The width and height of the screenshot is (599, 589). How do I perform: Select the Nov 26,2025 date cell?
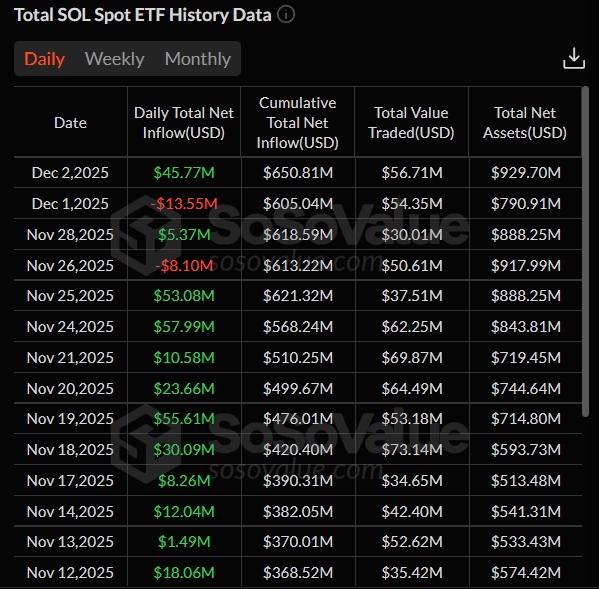70,265
